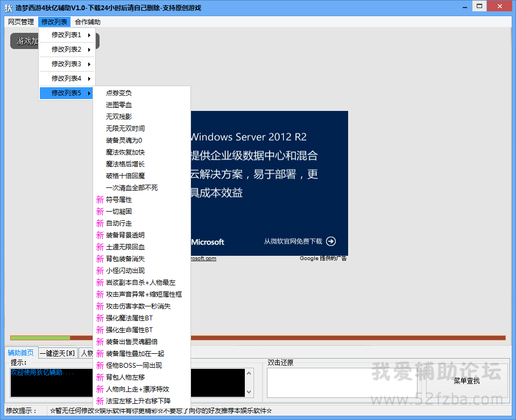Click the app icon in title bar

8,8
